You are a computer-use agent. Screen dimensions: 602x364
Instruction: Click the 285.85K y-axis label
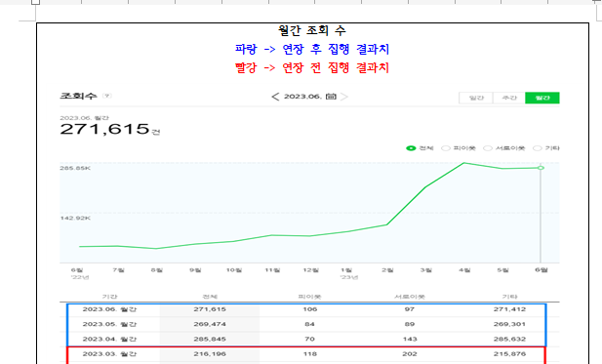coord(75,168)
